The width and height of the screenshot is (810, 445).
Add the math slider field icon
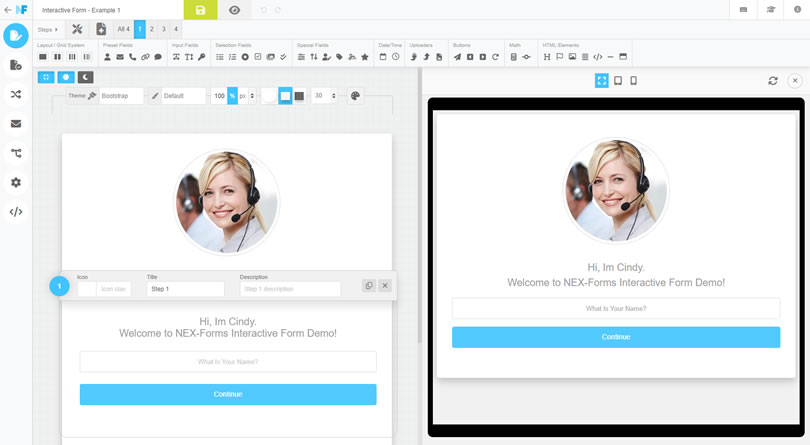[x=526, y=57]
